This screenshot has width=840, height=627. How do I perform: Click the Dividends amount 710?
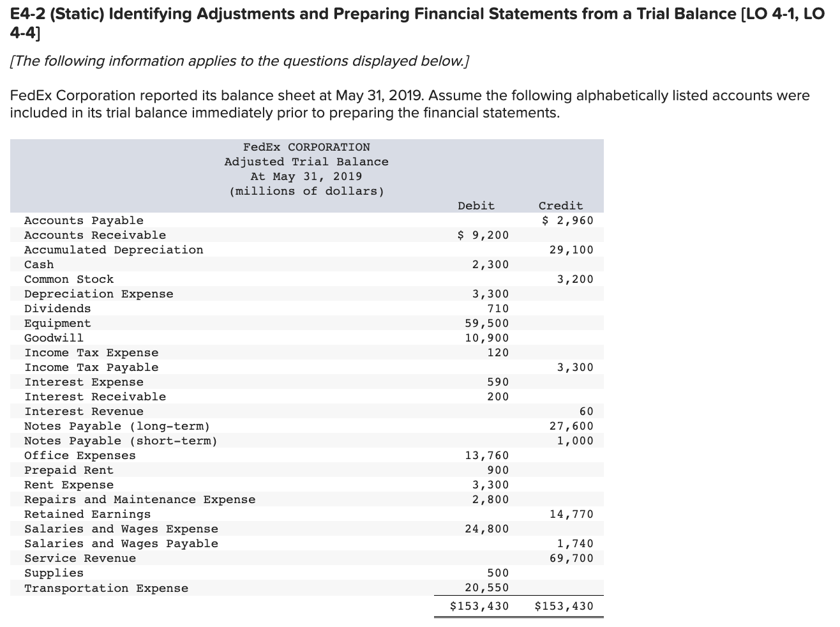(x=499, y=308)
